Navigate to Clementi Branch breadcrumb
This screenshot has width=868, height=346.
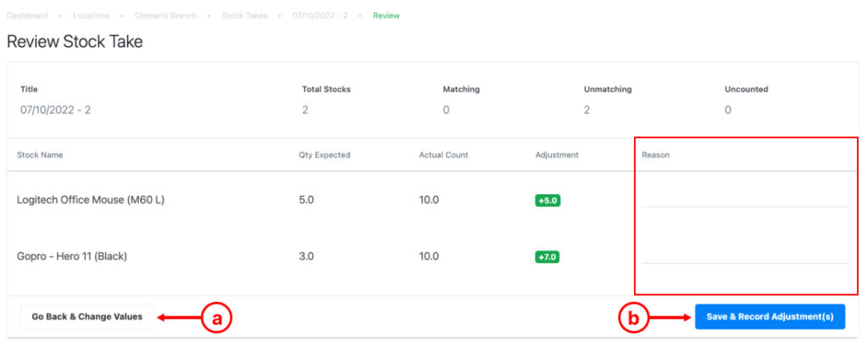(164, 15)
